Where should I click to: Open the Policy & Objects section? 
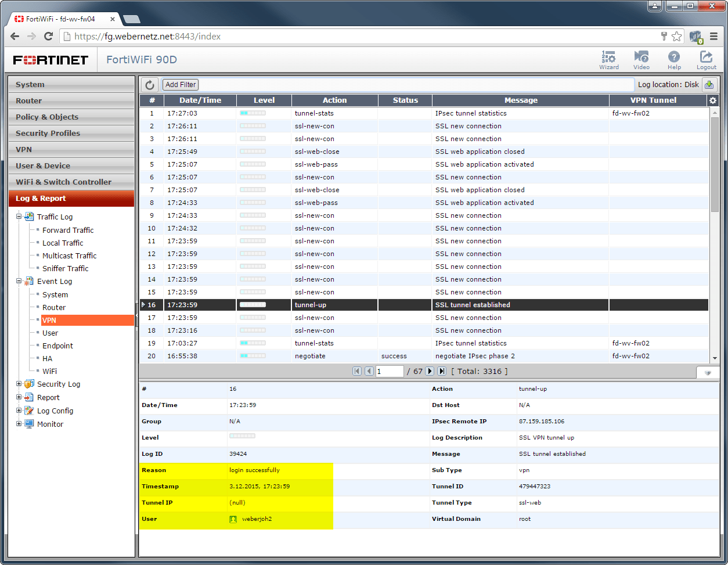(x=71, y=117)
